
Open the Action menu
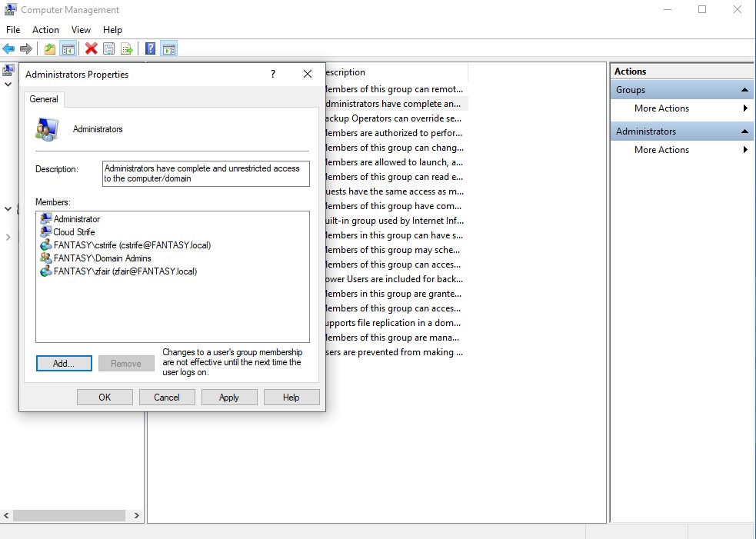click(x=45, y=29)
